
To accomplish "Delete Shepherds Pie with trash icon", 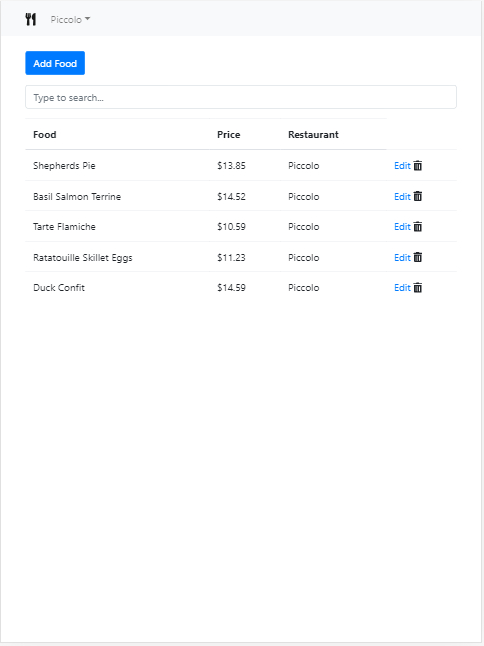I will pyautogui.click(x=418, y=165).
